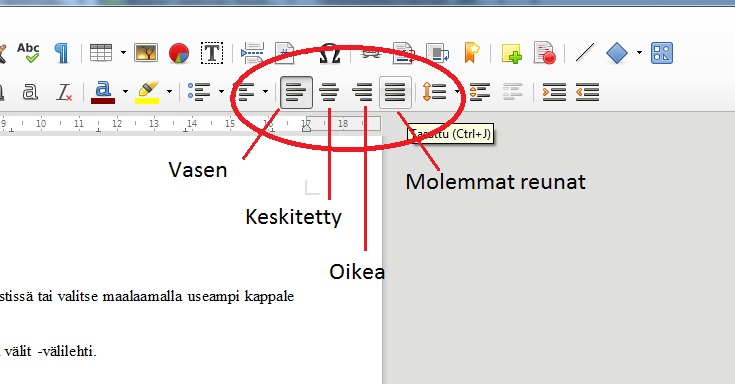The image size is (735, 384).
Task: Align paragraph right
Action: coord(362,92)
